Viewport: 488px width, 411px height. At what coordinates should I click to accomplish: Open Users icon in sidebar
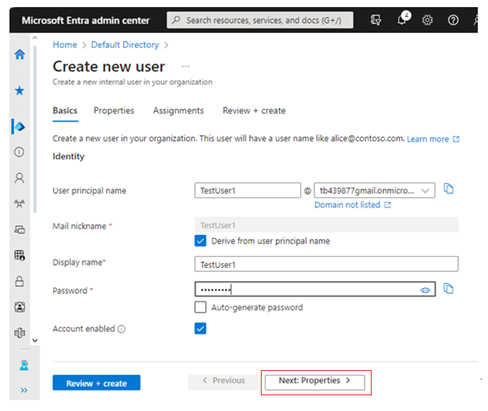click(x=19, y=178)
